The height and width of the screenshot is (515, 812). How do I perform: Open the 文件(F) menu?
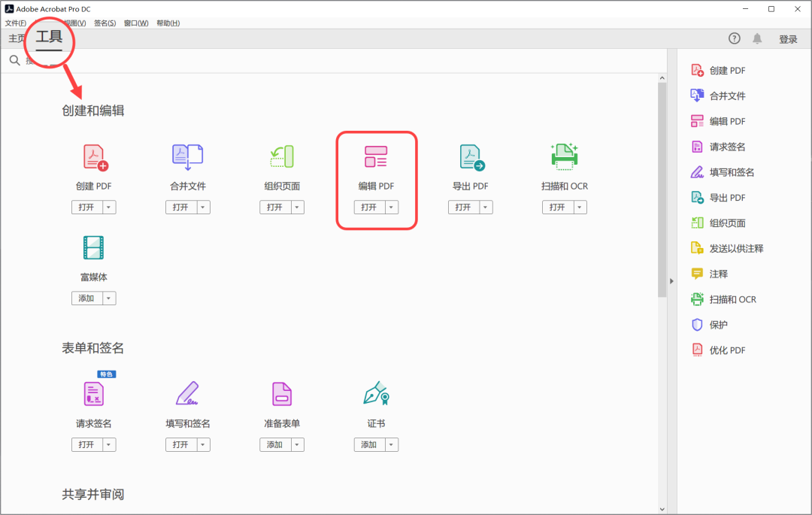coord(16,23)
